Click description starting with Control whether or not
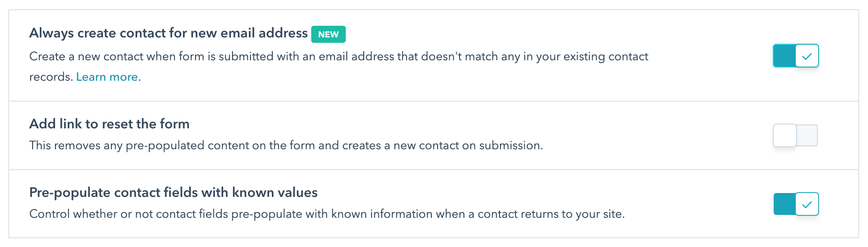The image size is (868, 247). [327, 214]
